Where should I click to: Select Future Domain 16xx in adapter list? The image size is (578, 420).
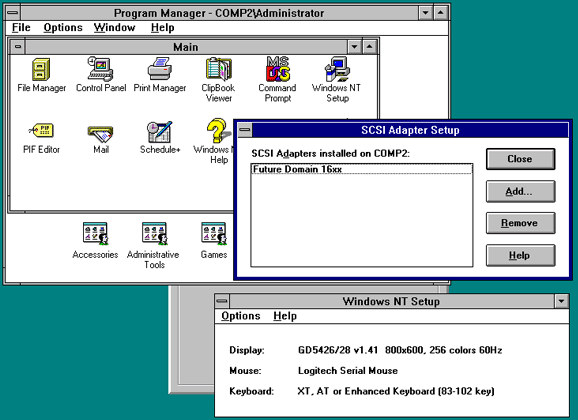coord(361,169)
